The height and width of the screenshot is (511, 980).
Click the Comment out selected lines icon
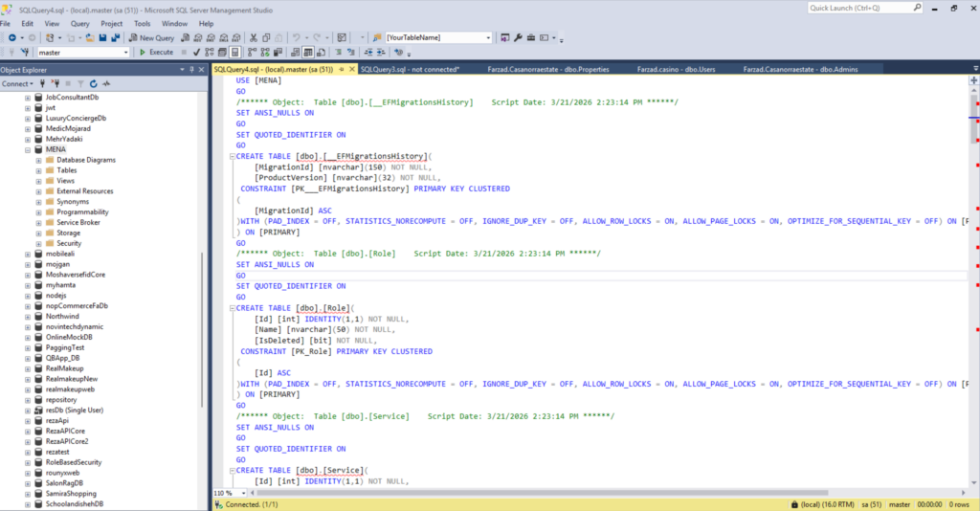click(x=338, y=53)
